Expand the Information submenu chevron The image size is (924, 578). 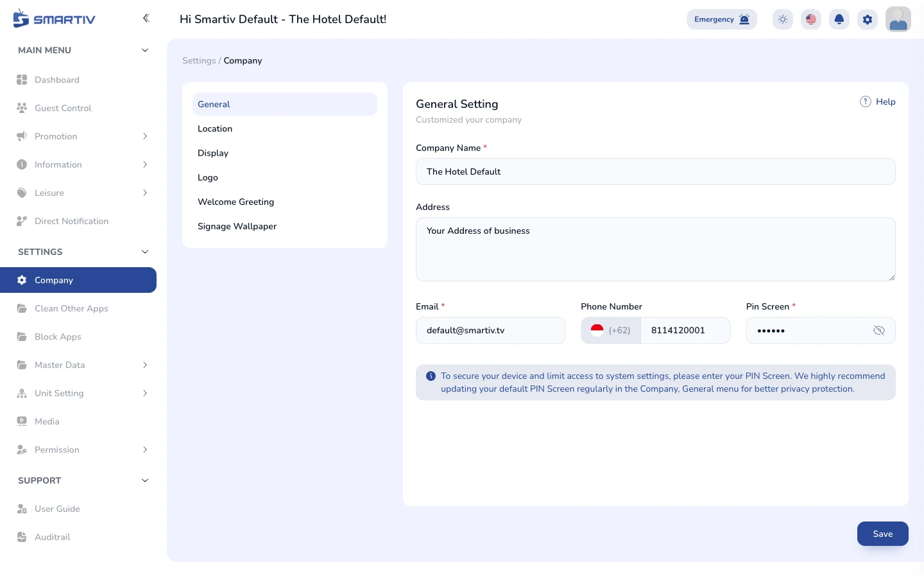[x=145, y=164]
